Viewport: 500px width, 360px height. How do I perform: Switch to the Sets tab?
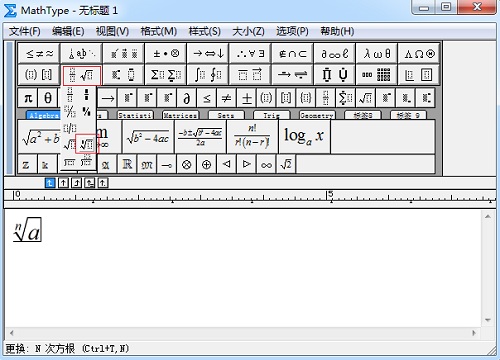(x=226, y=115)
